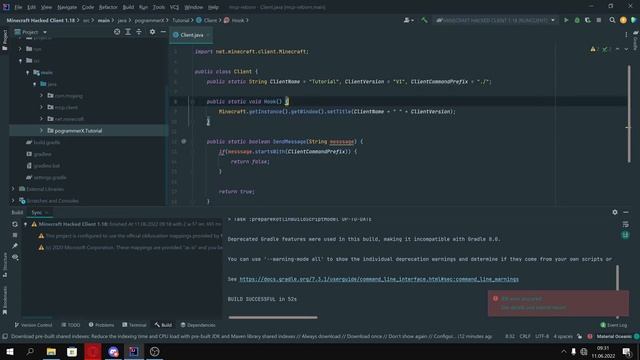This screenshot has width=640, height=360.
Task: Click the eye view options icon
Action: 15,257
